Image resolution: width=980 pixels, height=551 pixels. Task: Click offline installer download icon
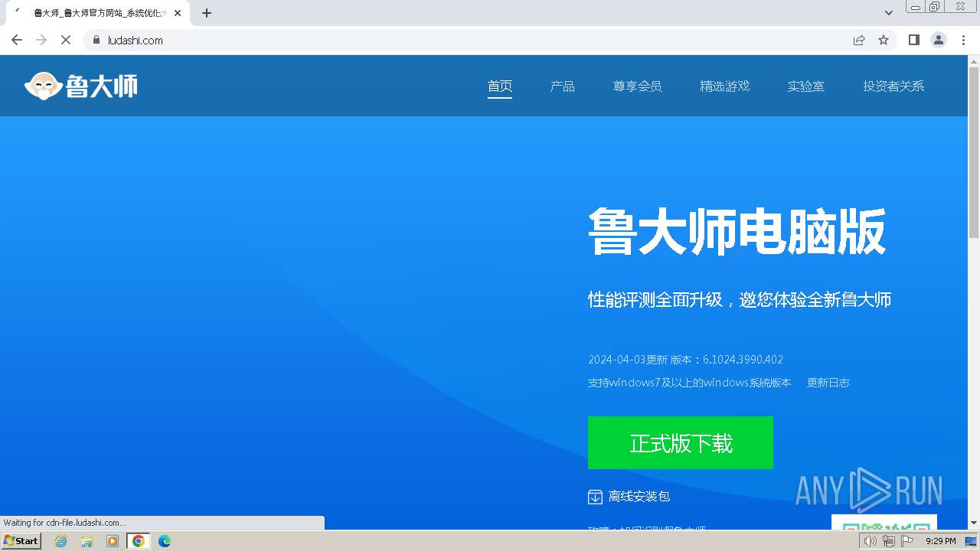pos(595,497)
